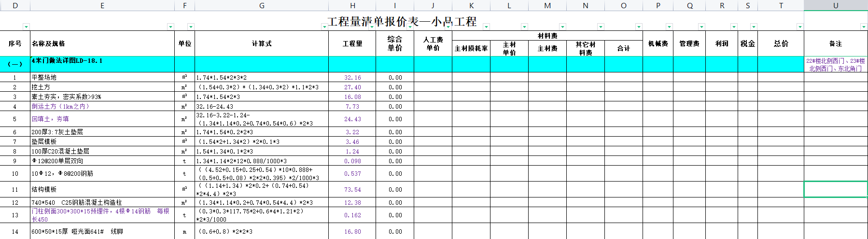868x239 pixels.
Task: Select the 名称及规格 header cell
Action: (x=102, y=43)
